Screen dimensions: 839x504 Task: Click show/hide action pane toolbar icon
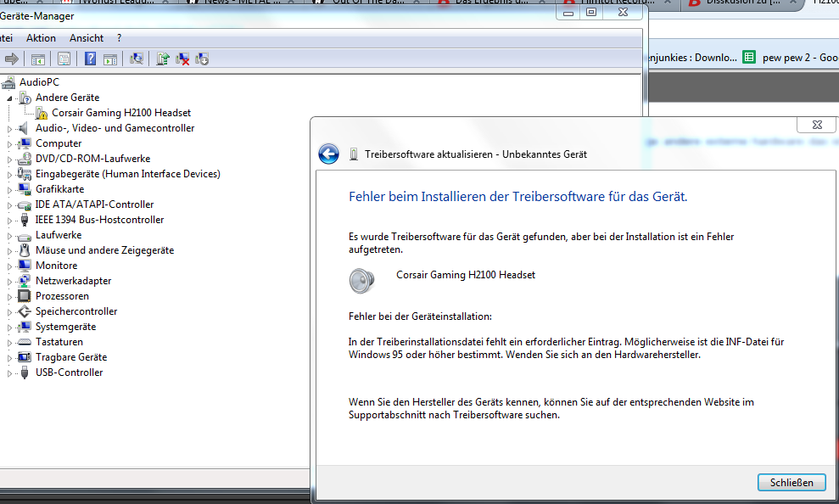pos(109,59)
